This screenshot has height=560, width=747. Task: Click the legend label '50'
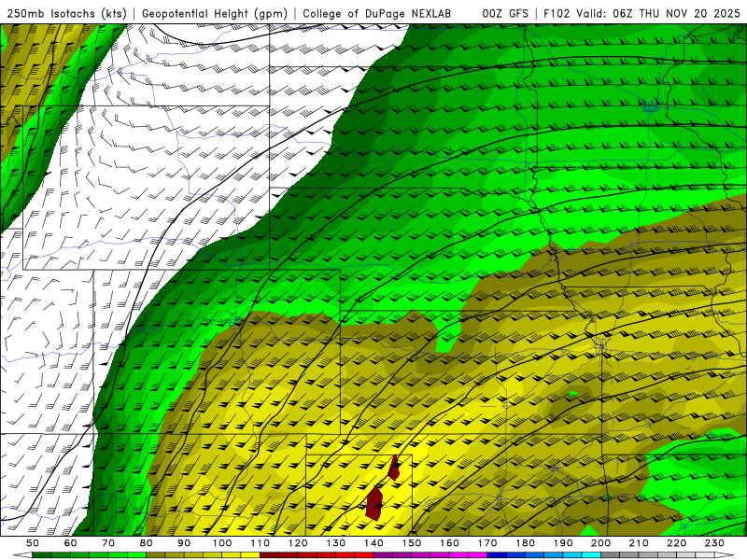[x=33, y=543]
